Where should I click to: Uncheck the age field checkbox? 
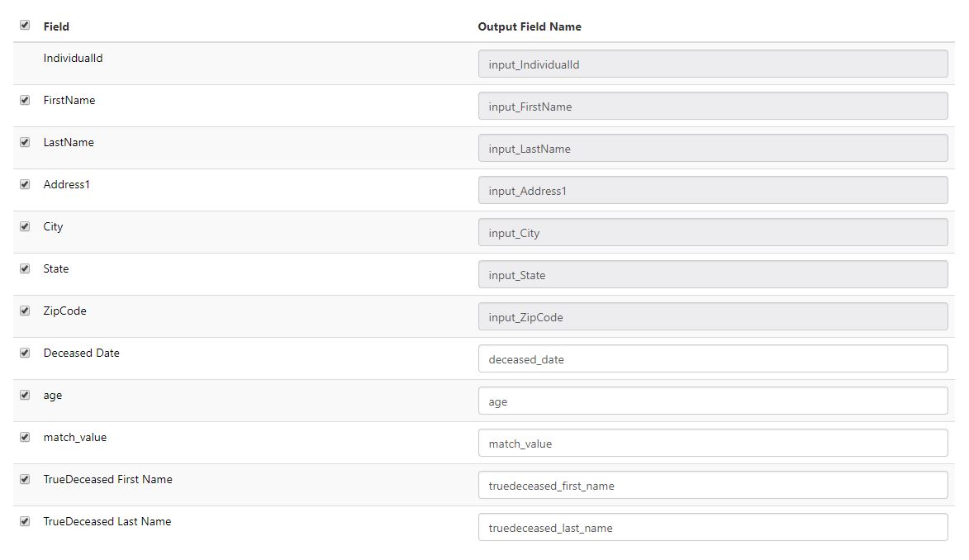[25, 395]
